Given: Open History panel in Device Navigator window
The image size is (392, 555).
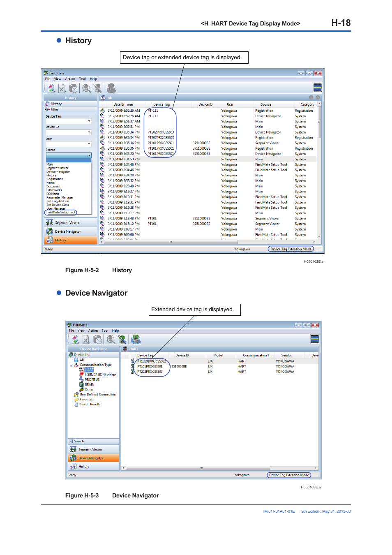Looking at the screenshot, I should pyautogui.click(x=94, y=467).
